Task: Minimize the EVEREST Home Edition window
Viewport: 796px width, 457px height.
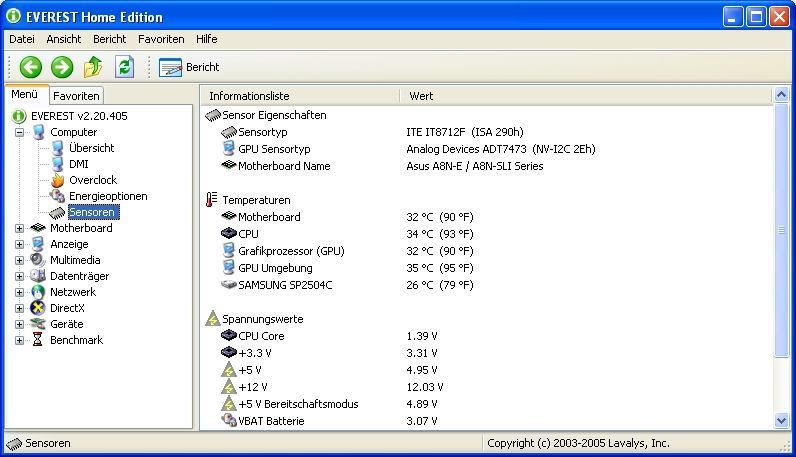Action: pos(732,17)
